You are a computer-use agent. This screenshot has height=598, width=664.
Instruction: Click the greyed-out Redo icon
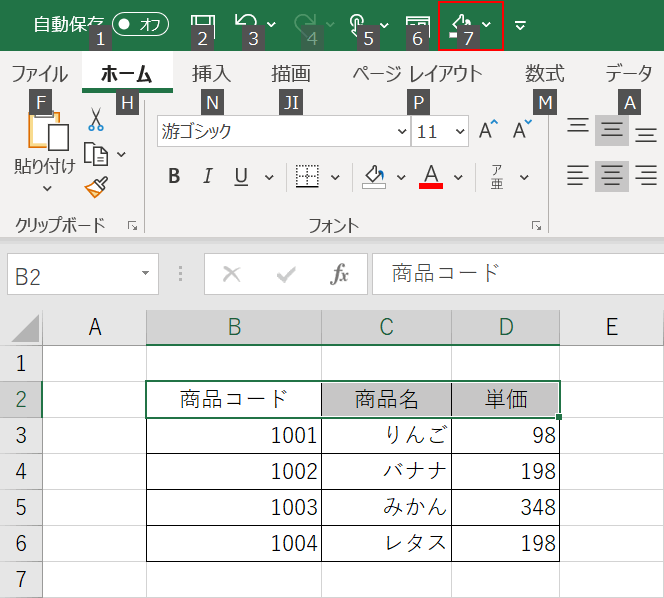(306, 25)
